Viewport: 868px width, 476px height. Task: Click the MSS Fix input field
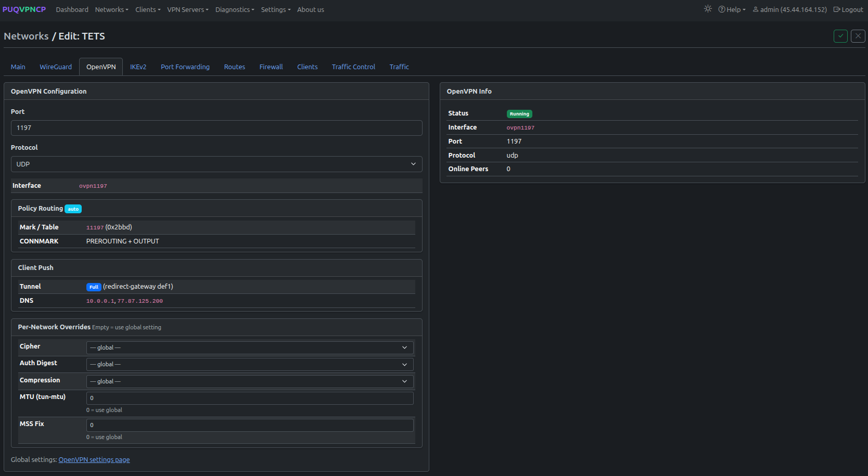[x=250, y=425]
